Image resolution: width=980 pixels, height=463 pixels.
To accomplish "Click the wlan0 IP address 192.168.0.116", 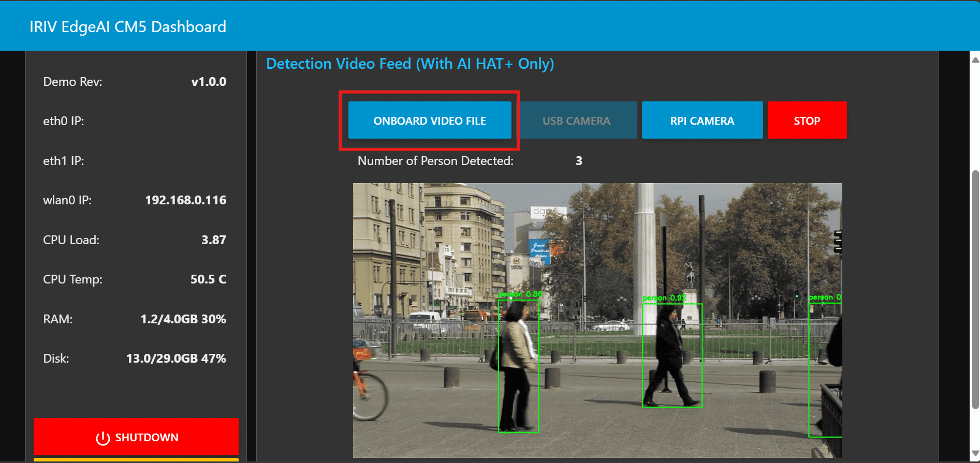I will [x=185, y=200].
